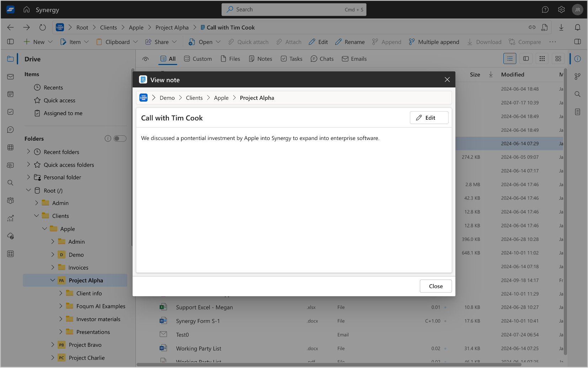Open the search magnifier in left rail
Image resolution: width=588 pixels, height=368 pixels.
pyautogui.click(x=11, y=183)
